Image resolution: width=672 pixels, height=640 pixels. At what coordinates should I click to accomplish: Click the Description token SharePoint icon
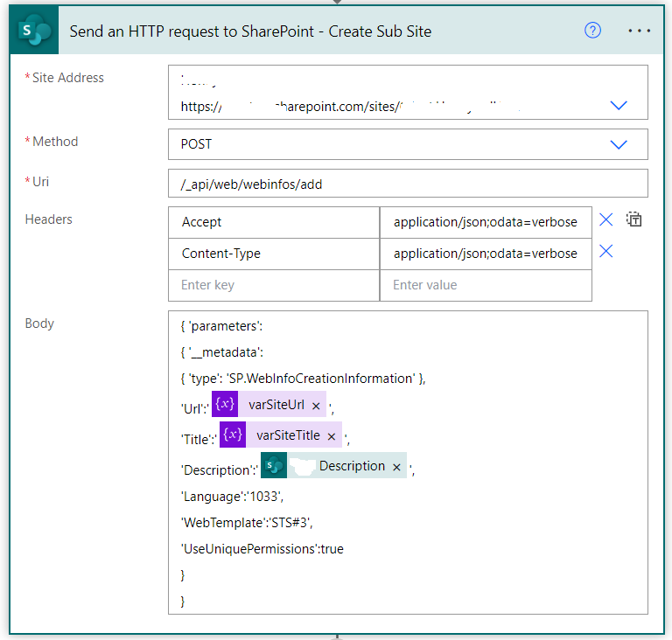point(274,465)
